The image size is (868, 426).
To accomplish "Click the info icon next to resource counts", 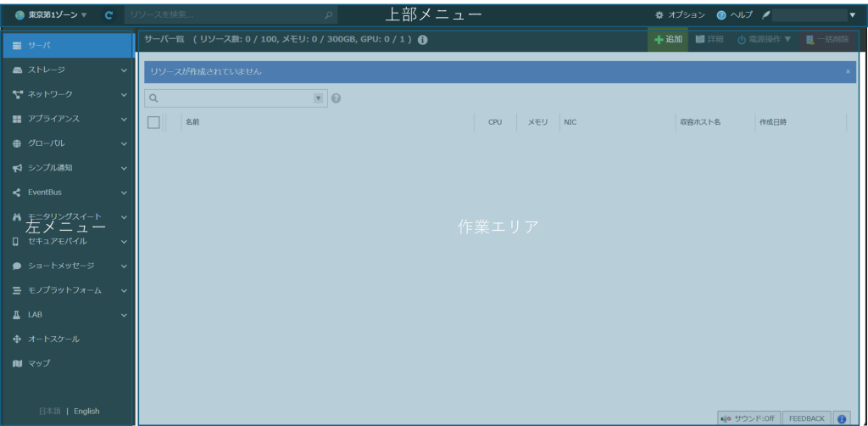I will coord(422,40).
